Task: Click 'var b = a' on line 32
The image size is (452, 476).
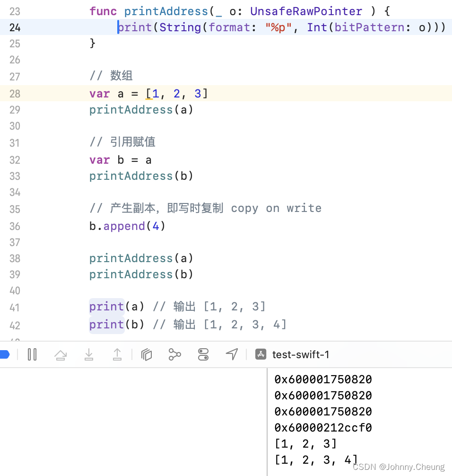Action: click(121, 160)
